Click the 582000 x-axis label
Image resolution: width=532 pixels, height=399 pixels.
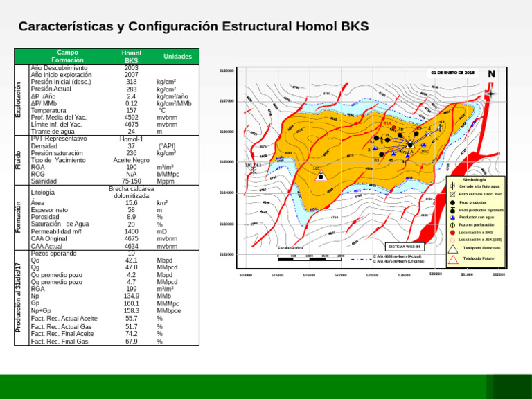(499, 274)
